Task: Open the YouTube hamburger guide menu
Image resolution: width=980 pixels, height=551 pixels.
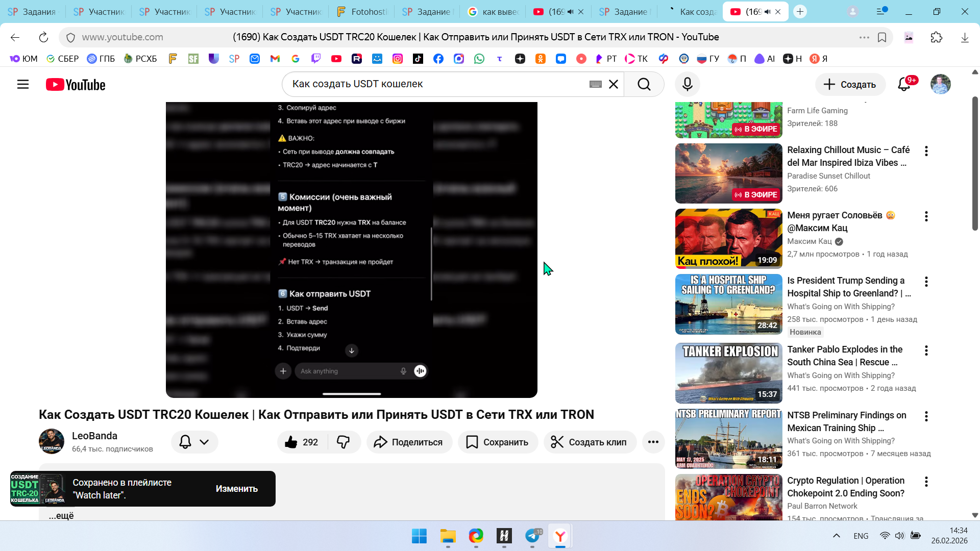Action: point(23,84)
